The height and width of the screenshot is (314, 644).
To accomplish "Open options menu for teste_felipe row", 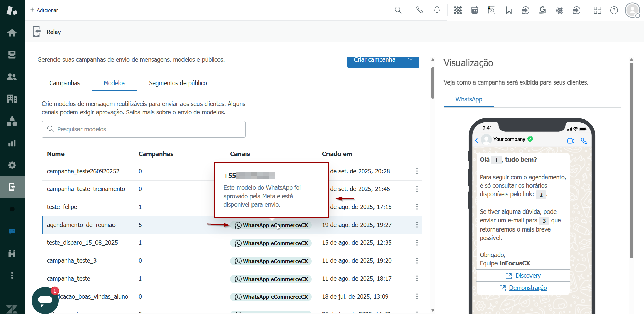I will pos(417,207).
